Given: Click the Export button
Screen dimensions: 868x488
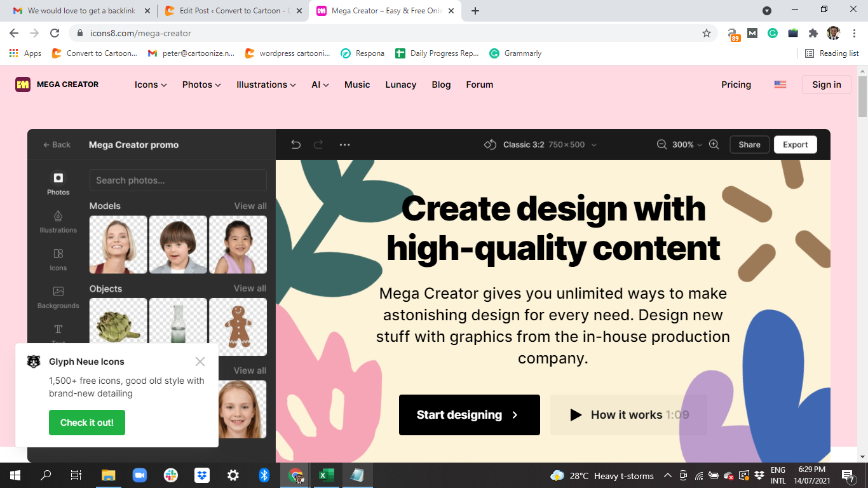Looking at the screenshot, I should pyautogui.click(x=796, y=145).
